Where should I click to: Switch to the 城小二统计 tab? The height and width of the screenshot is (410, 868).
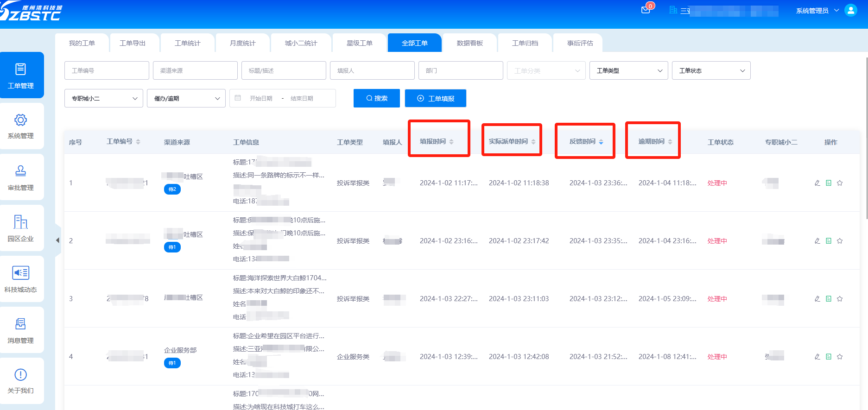point(301,43)
